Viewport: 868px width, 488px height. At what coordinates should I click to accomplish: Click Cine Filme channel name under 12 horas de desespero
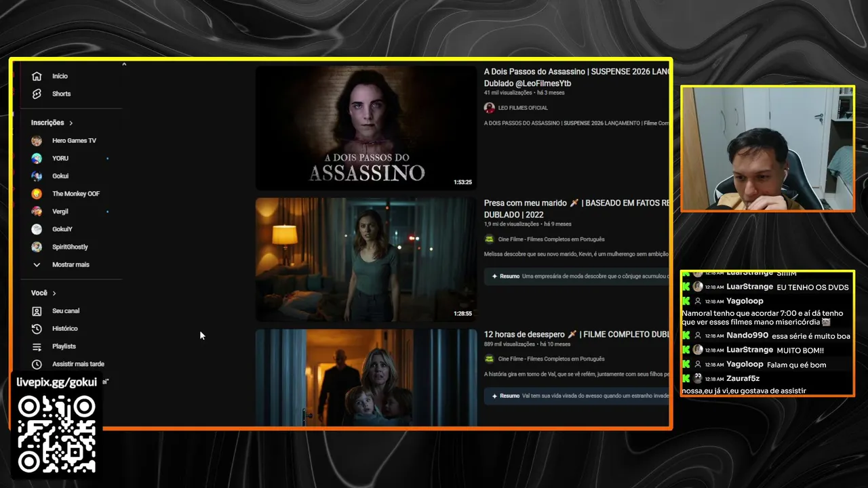pyautogui.click(x=551, y=359)
